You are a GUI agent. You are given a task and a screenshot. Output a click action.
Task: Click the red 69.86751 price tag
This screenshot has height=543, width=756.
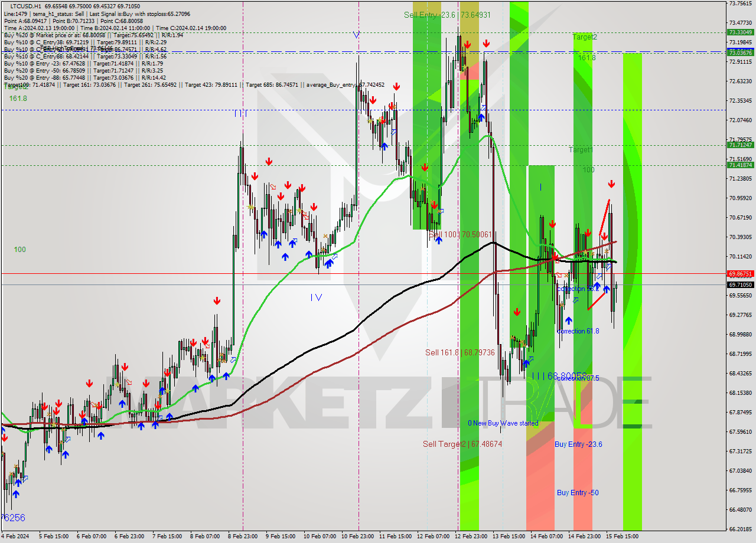(740, 274)
